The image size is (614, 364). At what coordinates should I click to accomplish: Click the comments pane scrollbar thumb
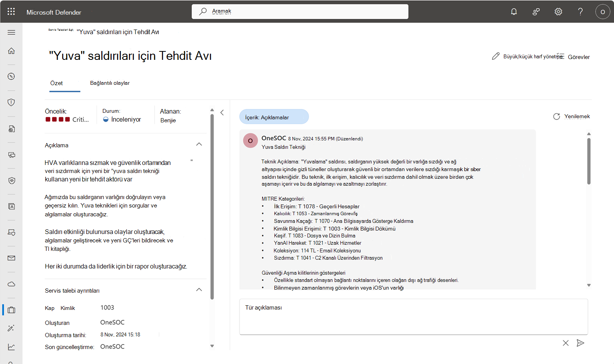click(589, 161)
